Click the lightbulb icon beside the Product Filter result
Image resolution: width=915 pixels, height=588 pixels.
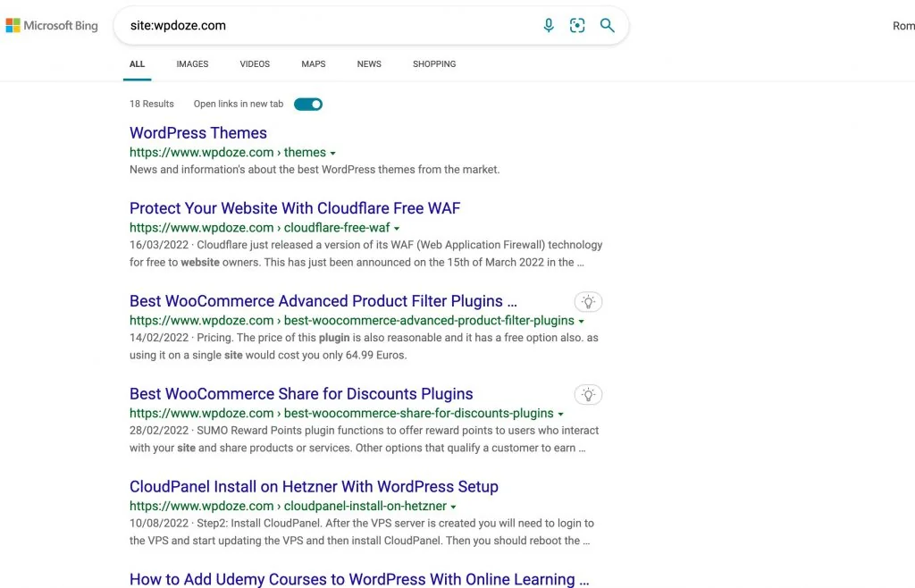click(x=588, y=301)
